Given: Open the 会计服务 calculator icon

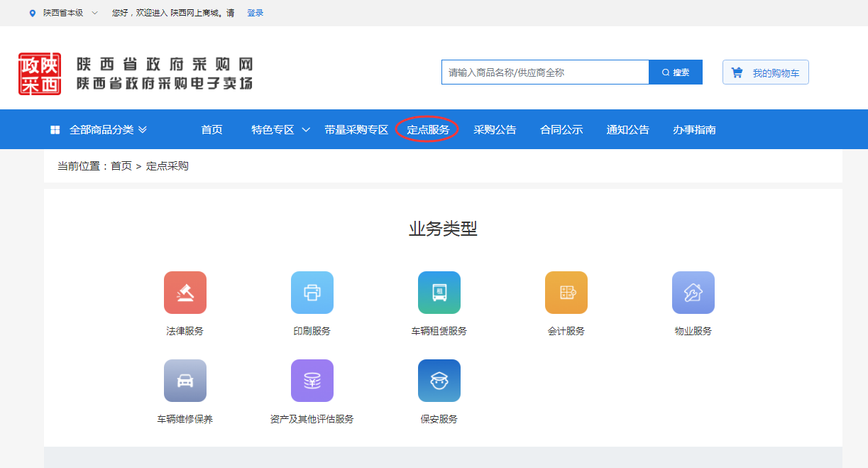Looking at the screenshot, I should click(x=566, y=293).
